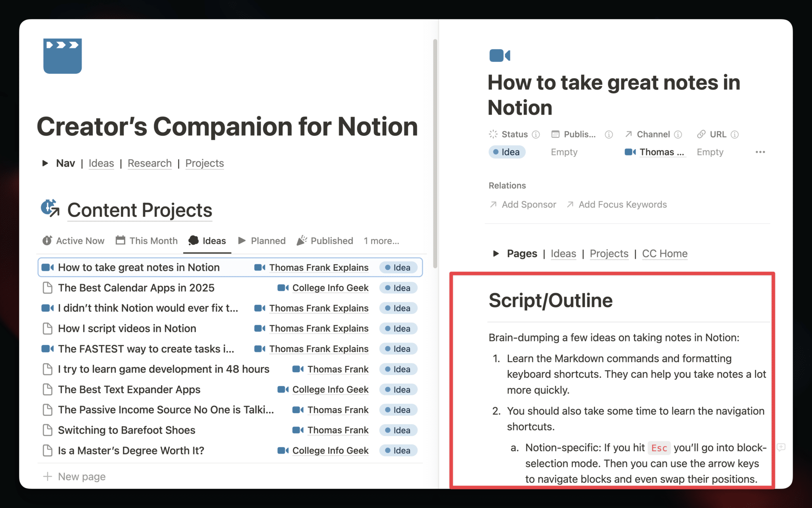Expand the Pages toggle triangle

pyautogui.click(x=496, y=254)
